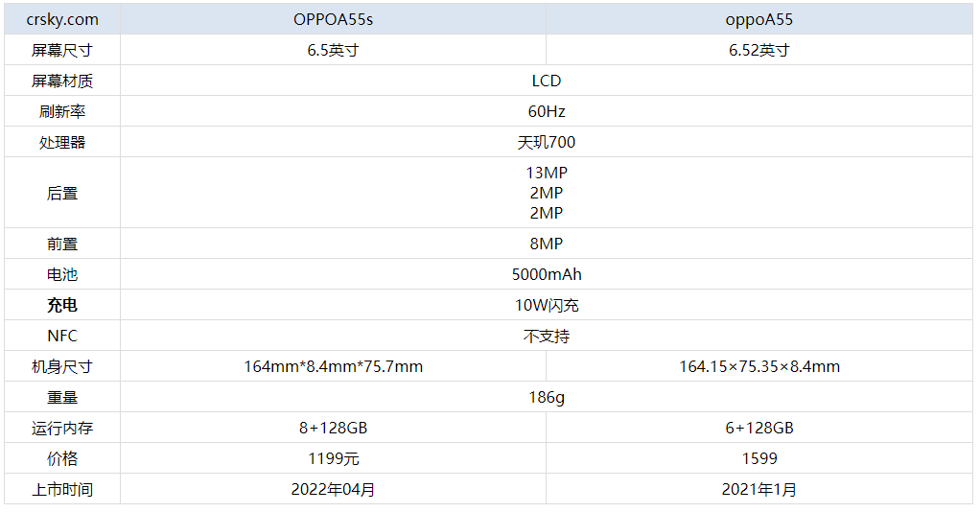
Task: Click the 8+128GB memory cell
Action: pos(333,428)
